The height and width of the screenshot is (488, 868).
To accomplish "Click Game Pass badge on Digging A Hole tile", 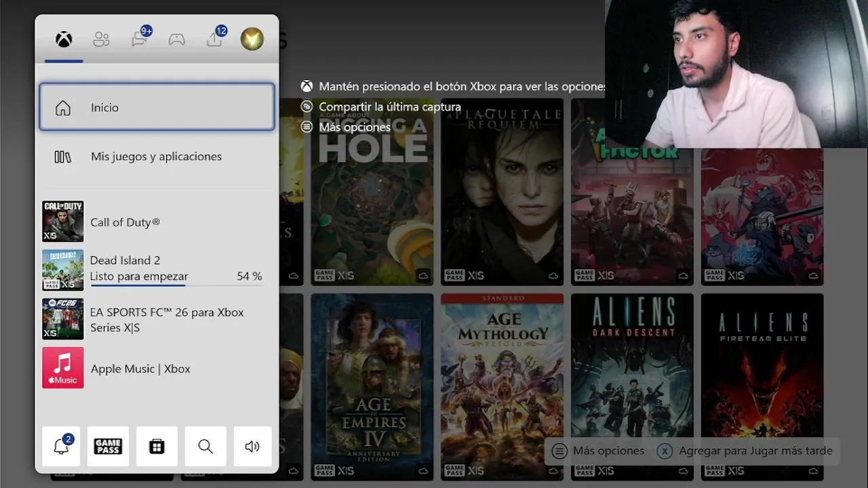I will point(324,275).
